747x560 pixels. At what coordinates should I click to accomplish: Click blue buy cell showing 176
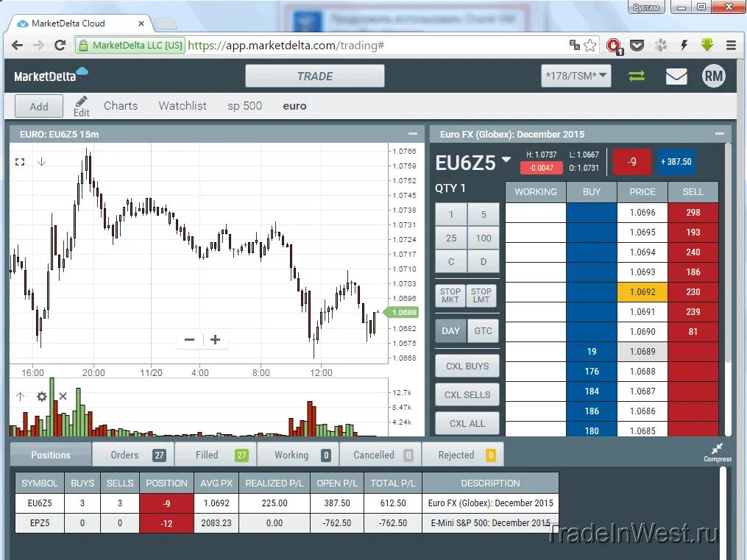(591, 372)
